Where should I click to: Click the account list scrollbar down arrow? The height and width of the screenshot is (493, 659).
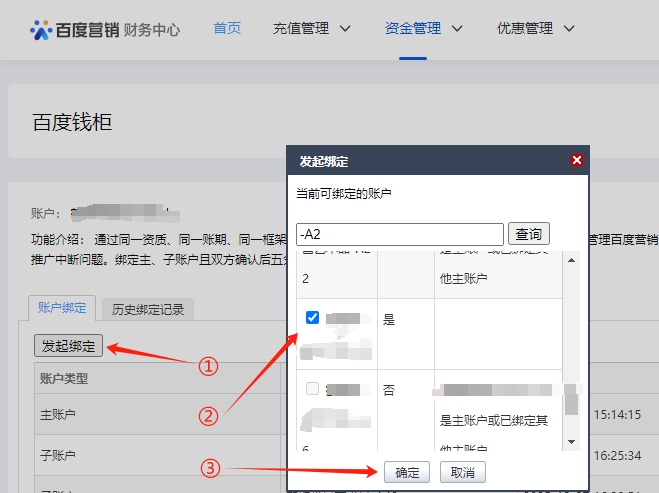[571, 441]
